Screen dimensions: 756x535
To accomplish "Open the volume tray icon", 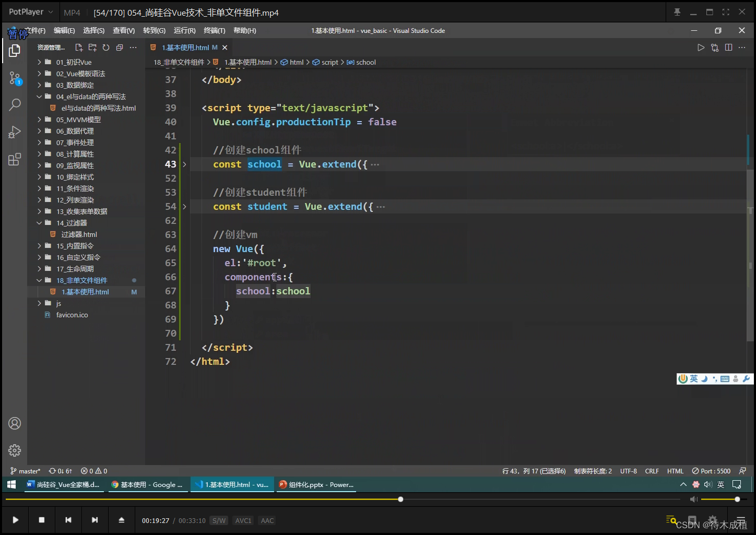I will coord(708,484).
